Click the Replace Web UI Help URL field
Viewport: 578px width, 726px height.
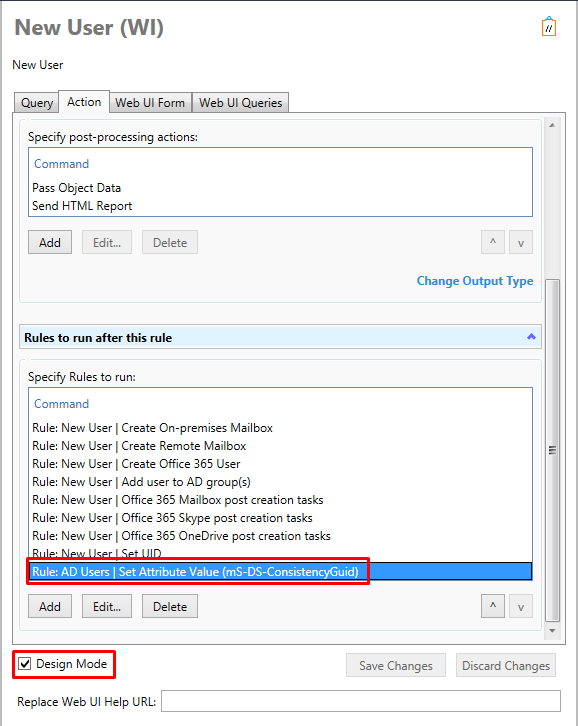pos(361,701)
